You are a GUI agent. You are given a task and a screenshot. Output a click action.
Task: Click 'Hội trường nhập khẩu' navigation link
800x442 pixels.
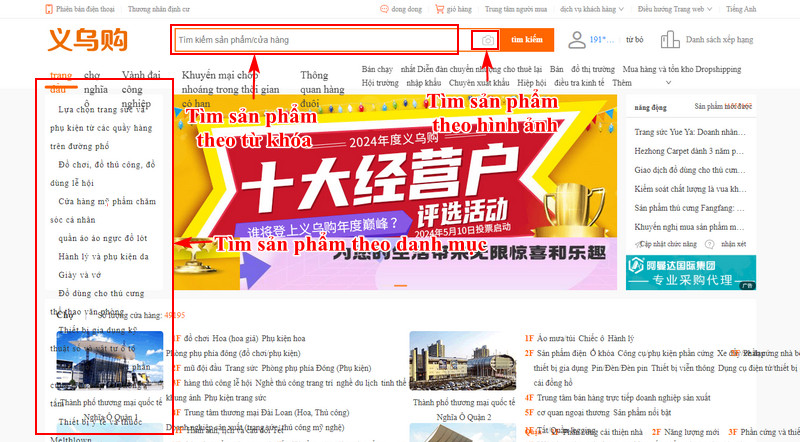pyautogui.click(x=402, y=83)
